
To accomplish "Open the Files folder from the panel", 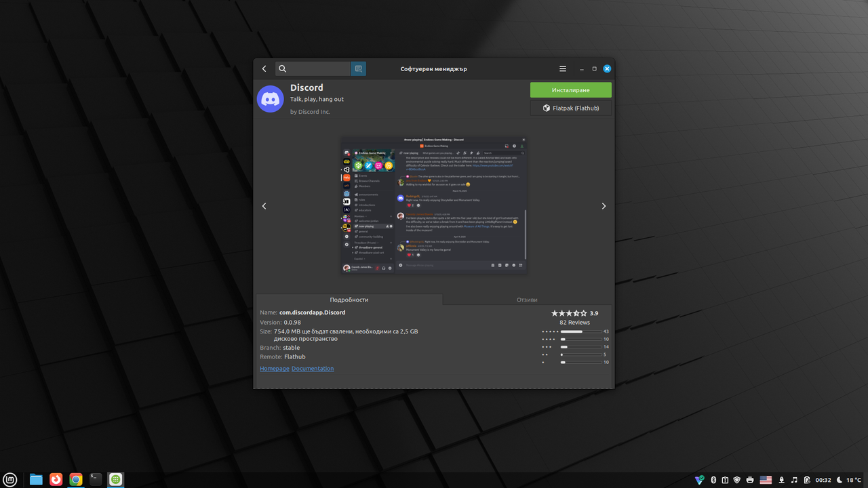I will (36, 479).
